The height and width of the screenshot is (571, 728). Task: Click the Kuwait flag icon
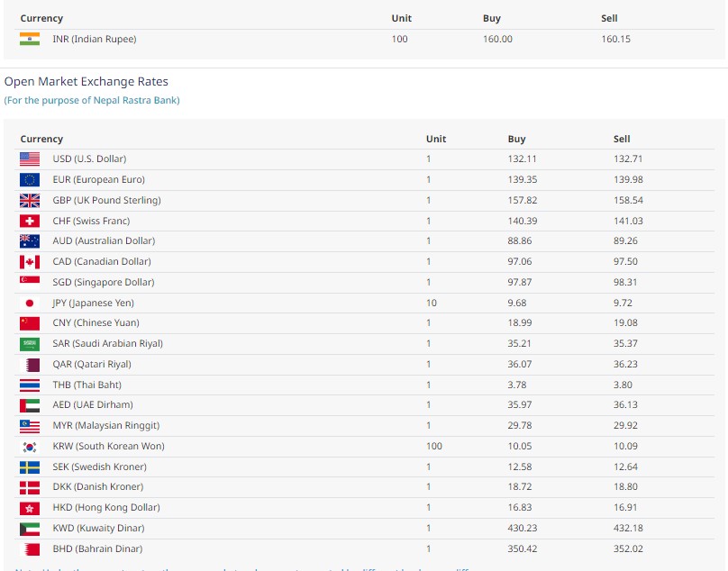[30, 528]
